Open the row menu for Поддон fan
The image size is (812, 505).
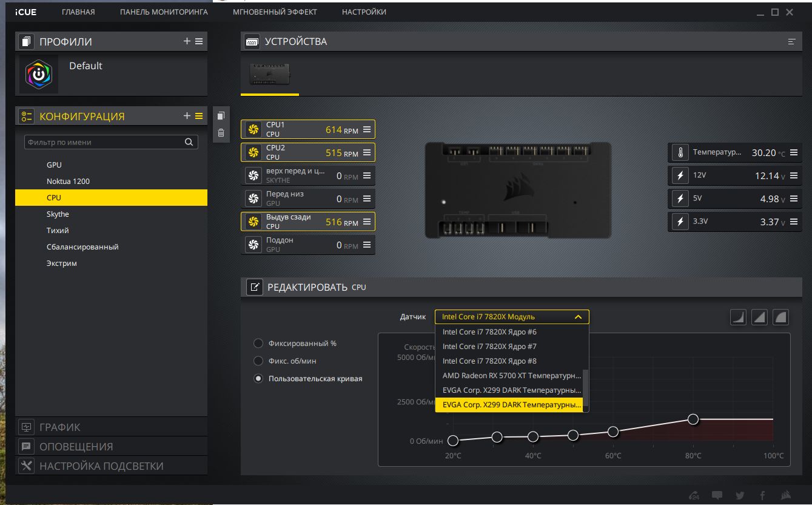(x=367, y=245)
